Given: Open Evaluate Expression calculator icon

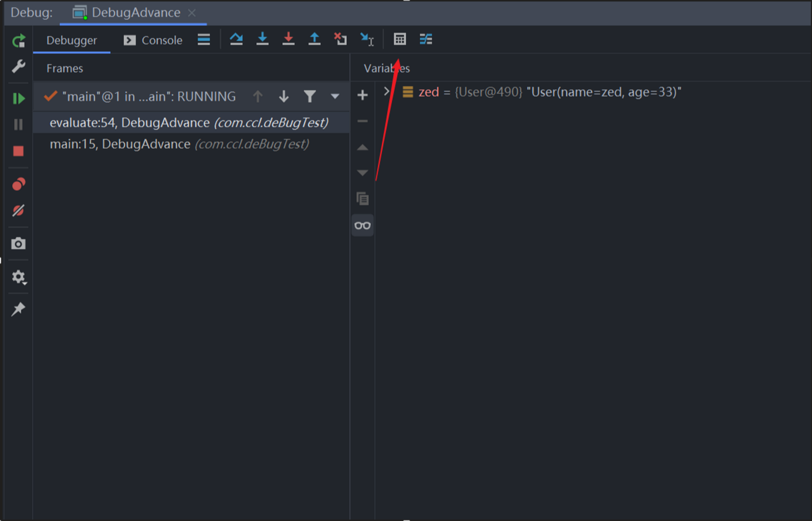Looking at the screenshot, I should coord(400,39).
